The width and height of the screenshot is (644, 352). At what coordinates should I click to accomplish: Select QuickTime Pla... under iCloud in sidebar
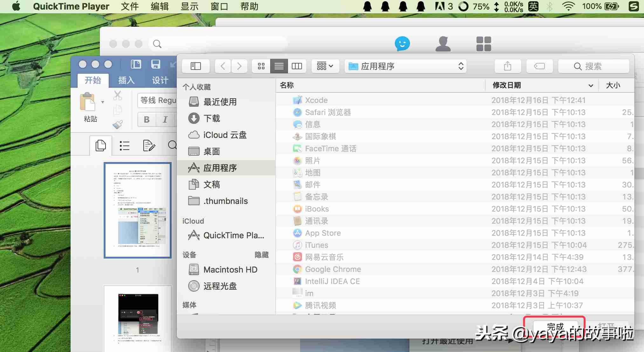coord(226,235)
